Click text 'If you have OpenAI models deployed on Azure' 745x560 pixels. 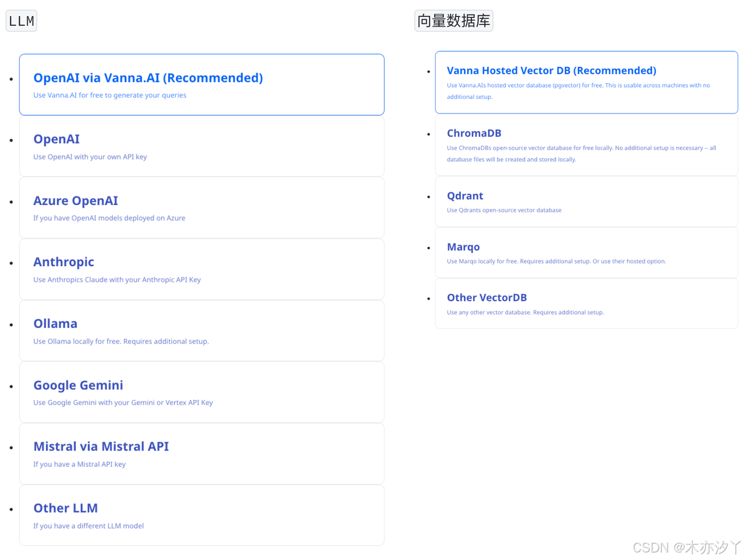109,218
